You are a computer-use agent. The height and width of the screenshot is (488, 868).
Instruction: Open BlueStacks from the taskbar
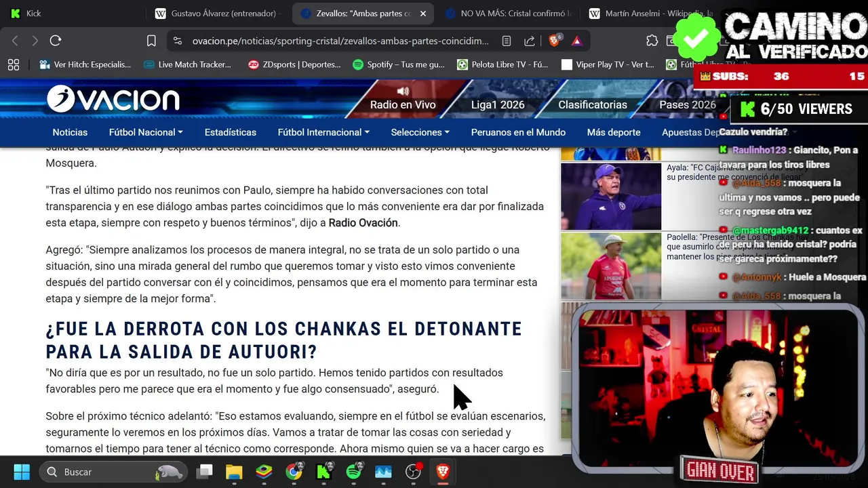(264, 472)
